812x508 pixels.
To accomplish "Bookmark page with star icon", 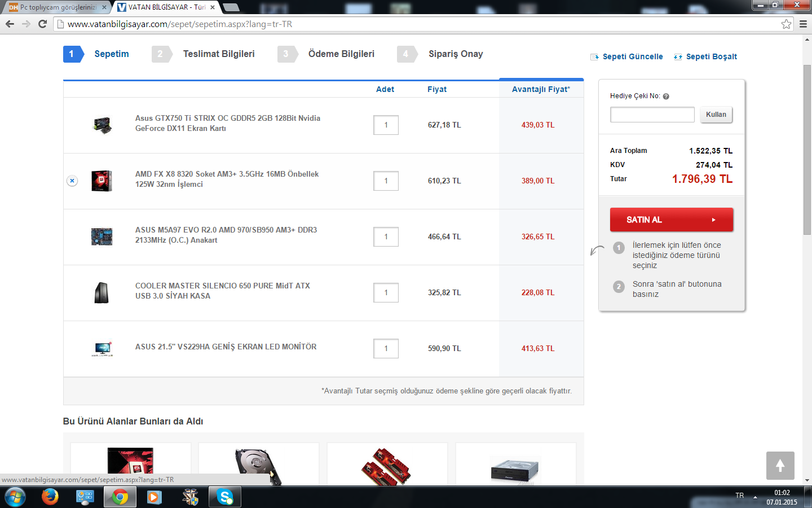I will (x=786, y=24).
